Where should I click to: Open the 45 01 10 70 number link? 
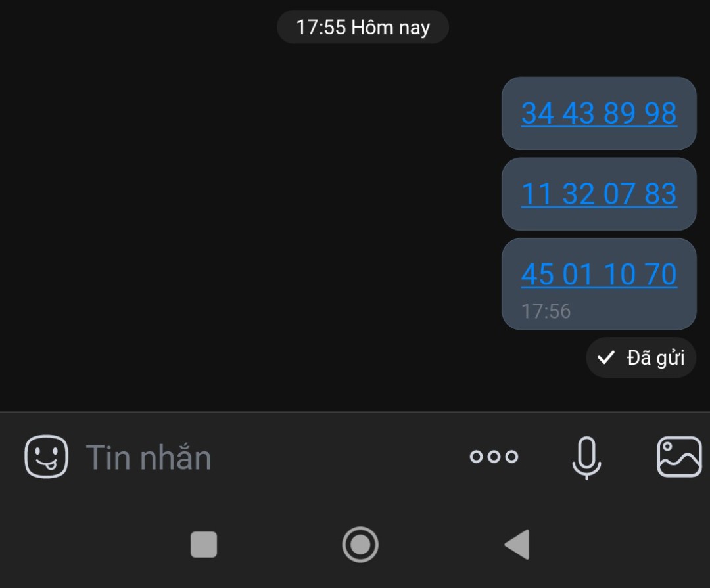tap(599, 275)
